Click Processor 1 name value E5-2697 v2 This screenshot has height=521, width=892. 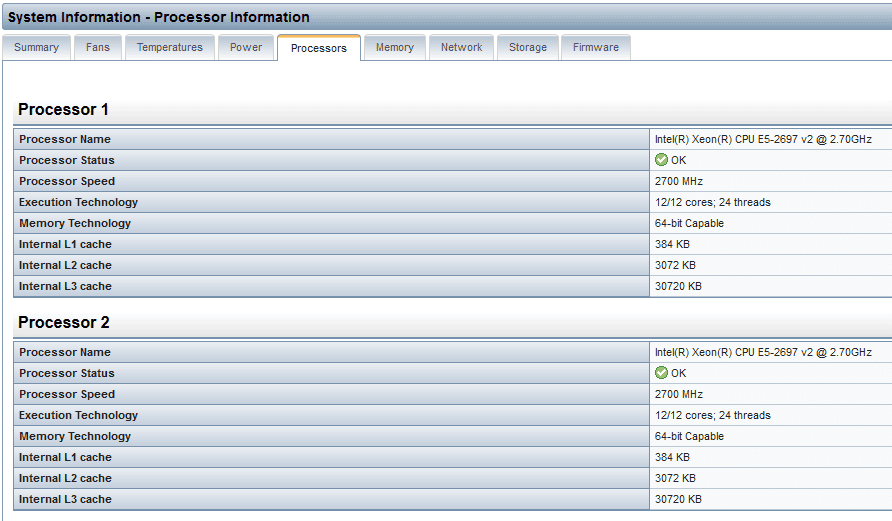(x=763, y=139)
